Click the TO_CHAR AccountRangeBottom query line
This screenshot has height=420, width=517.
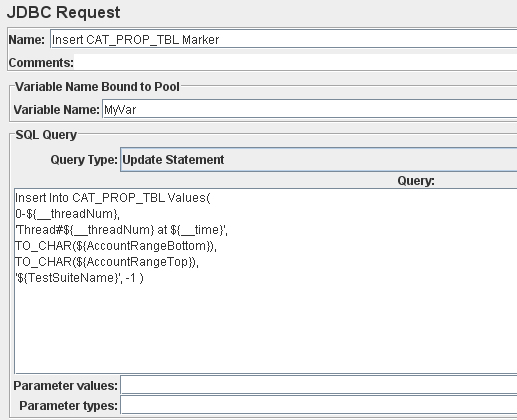[x=116, y=246]
